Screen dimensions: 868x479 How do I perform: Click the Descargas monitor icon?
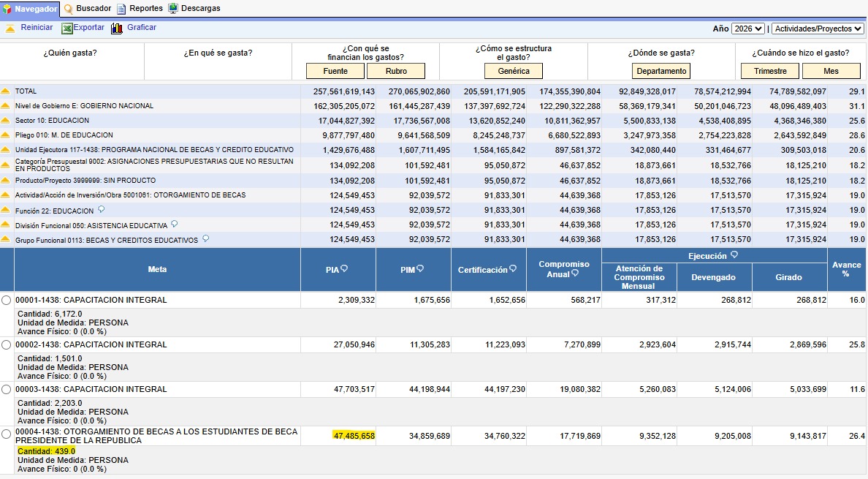(x=173, y=8)
